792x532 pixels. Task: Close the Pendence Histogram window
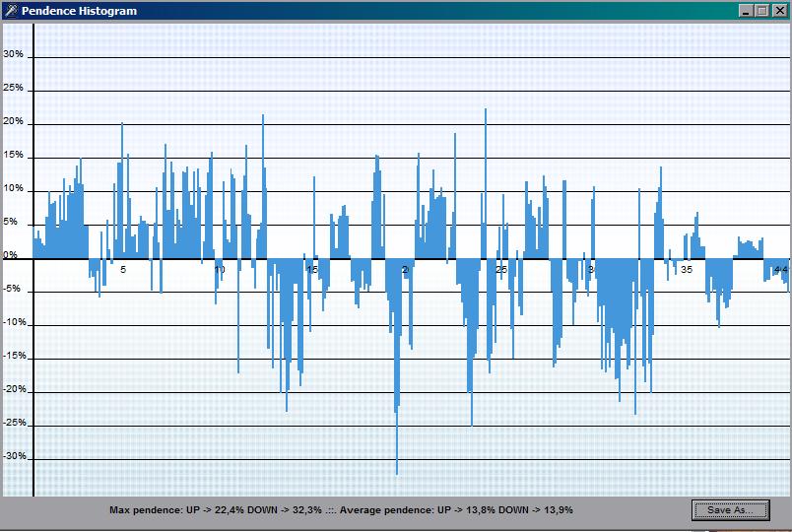tap(779, 11)
